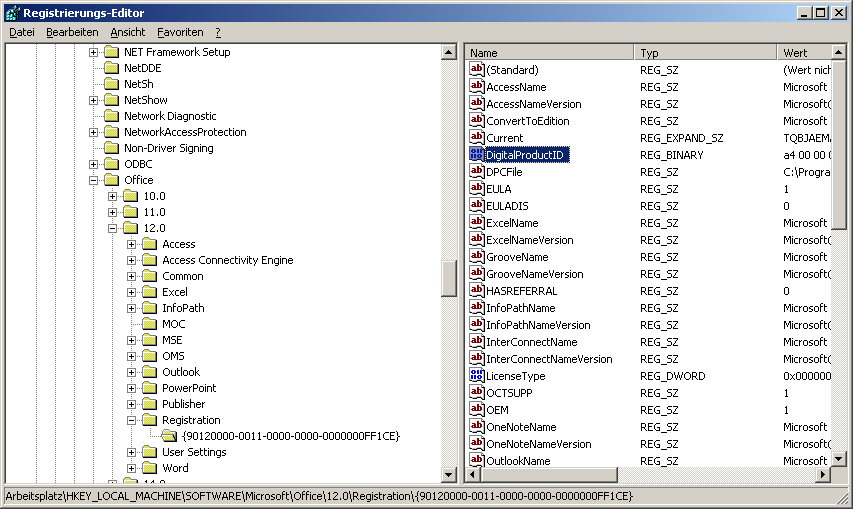Click the Excel folder icon
The image size is (853, 509).
[x=150, y=292]
